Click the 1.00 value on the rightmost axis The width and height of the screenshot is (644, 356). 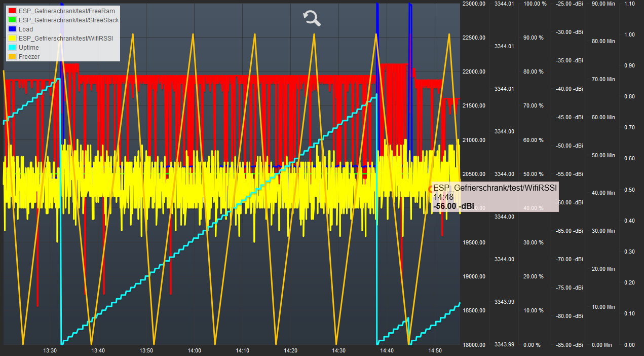pos(629,34)
